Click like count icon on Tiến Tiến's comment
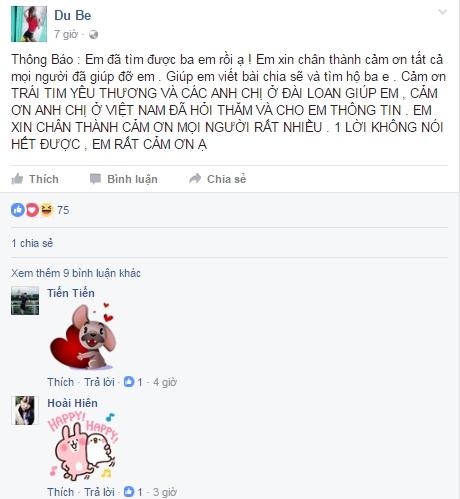This screenshot has height=499, width=460. 129,382
